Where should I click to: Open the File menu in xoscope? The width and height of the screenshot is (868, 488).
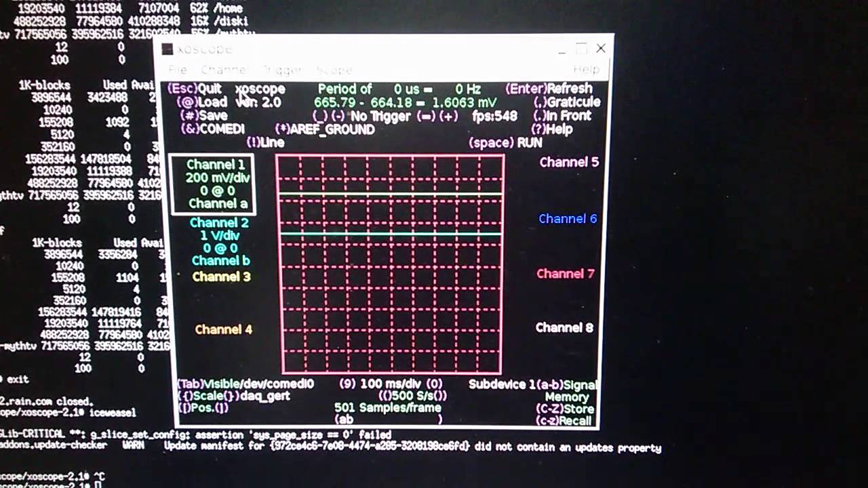click(178, 70)
